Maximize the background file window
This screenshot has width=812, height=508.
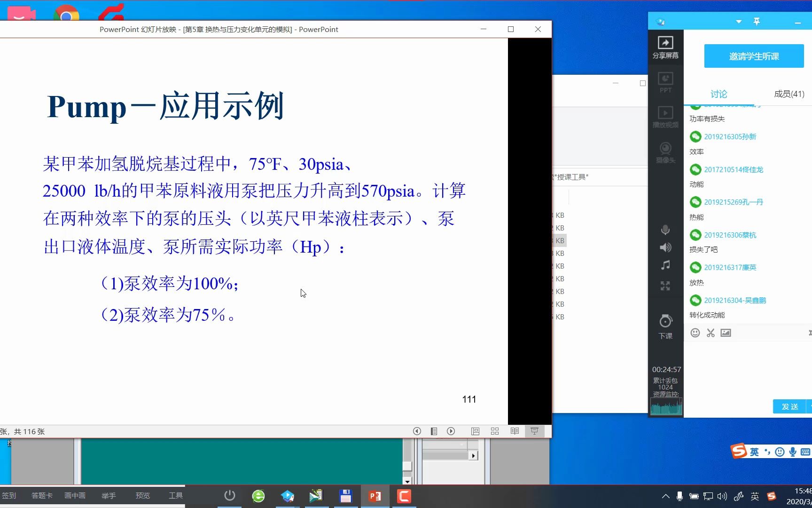tap(642, 83)
